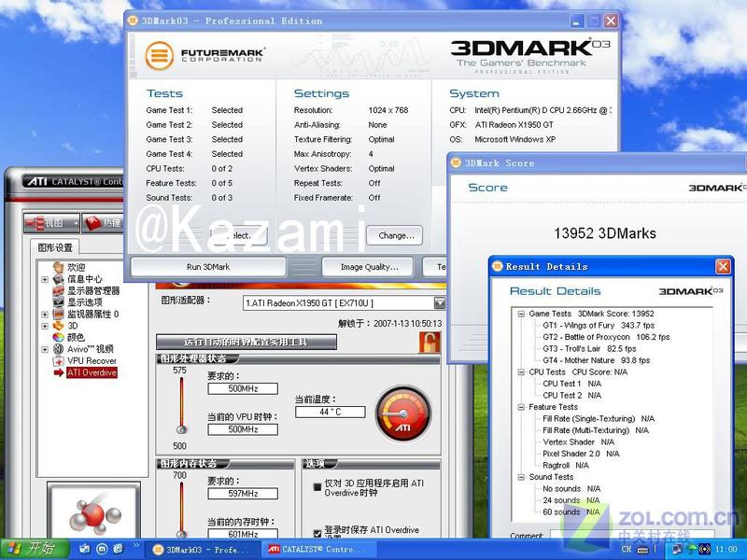Click the red ATI gauge dial
Screen dimensions: 747x560
[403, 413]
